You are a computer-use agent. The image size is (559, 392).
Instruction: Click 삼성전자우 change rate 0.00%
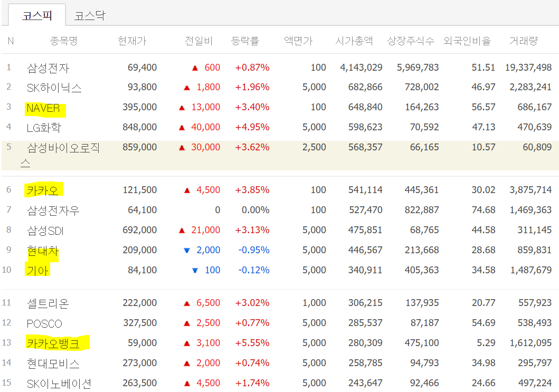pos(255,209)
